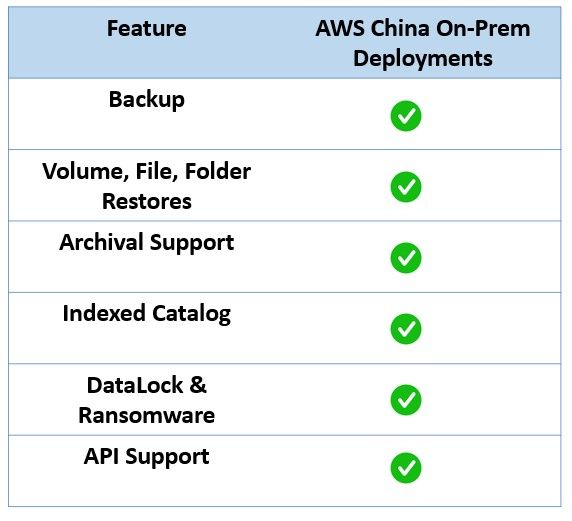Image resolution: width=572 pixels, height=521 pixels.
Task: Click the word Archival in third row
Action: 101,242
